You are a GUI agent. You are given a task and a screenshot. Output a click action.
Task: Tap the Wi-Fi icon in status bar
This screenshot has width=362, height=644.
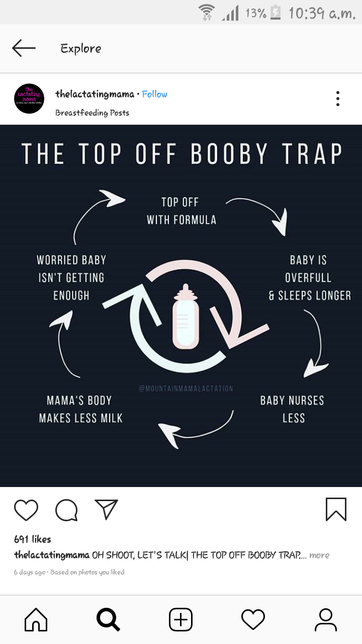click(207, 13)
